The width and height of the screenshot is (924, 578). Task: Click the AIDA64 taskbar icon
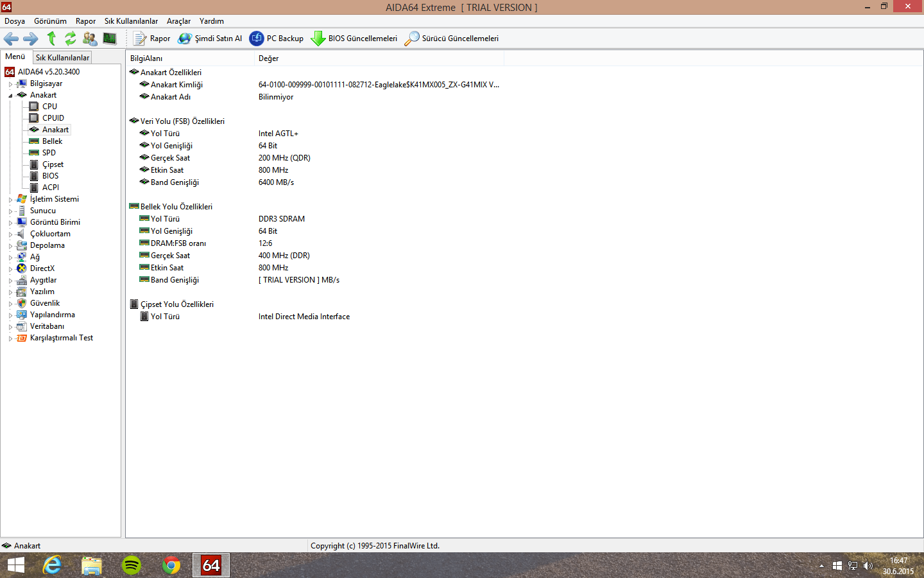[x=211, y=565]
